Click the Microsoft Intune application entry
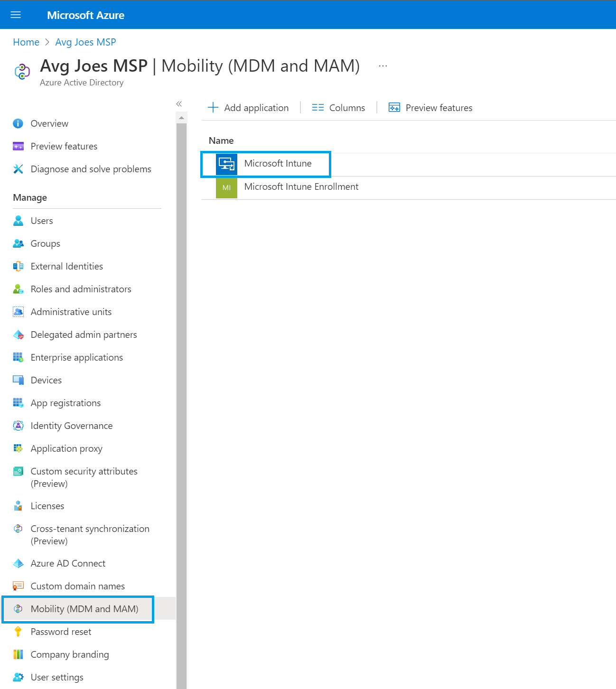616x689 pixels. point(278,164)
